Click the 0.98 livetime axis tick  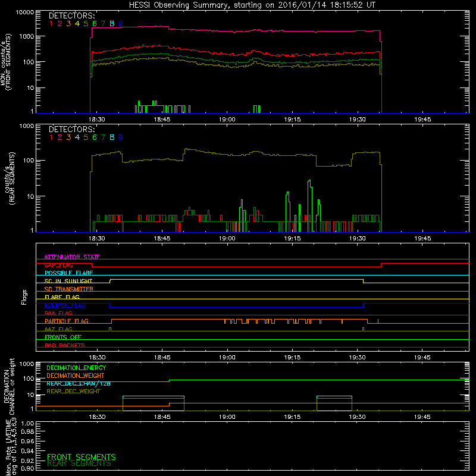pos(27,431)
